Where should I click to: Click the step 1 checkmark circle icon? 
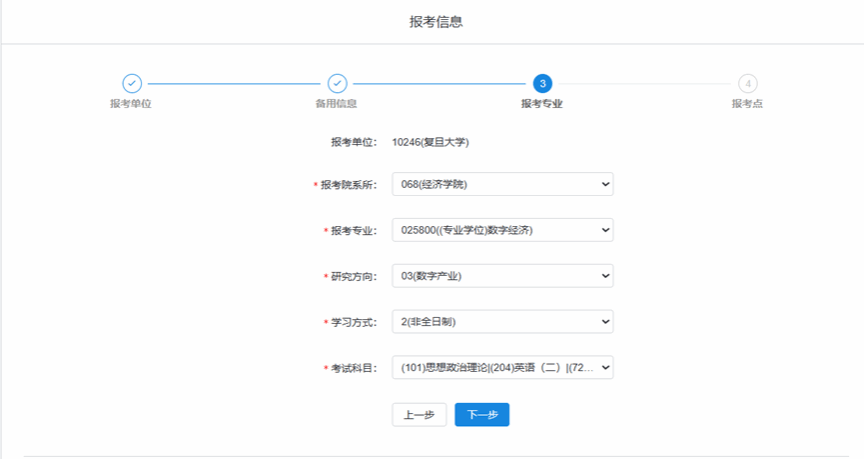132,84
